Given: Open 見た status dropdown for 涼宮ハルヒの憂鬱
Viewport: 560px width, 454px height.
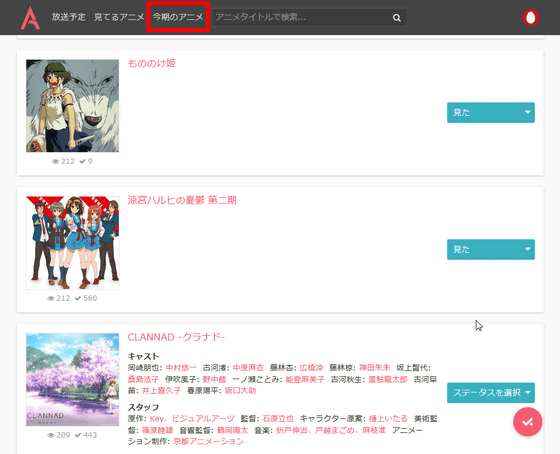Looking at the screenshot, I should [x=491, y=249].
